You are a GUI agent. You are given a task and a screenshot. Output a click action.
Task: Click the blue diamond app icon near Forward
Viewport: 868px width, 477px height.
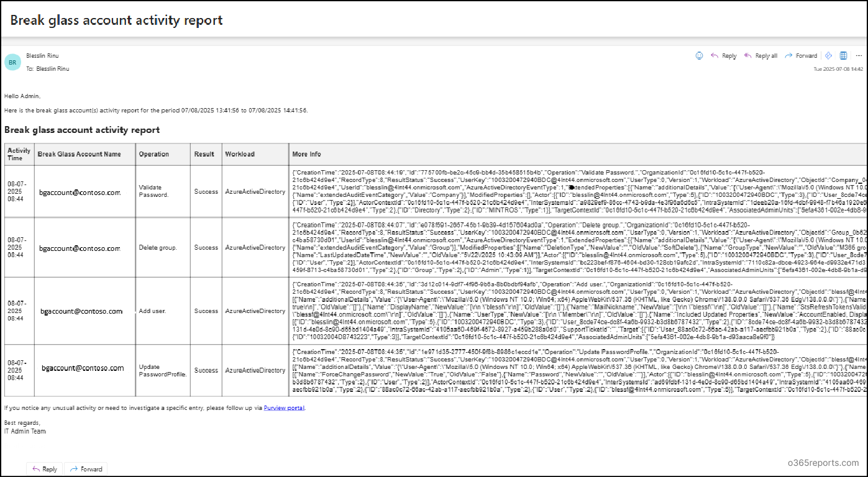tap(828, 55)
